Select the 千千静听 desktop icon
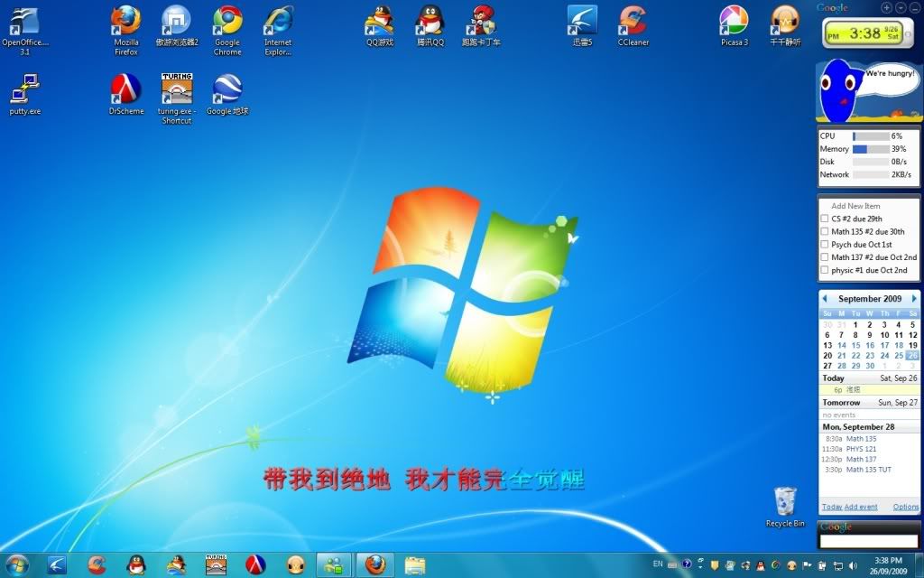 tap(786, 26)
